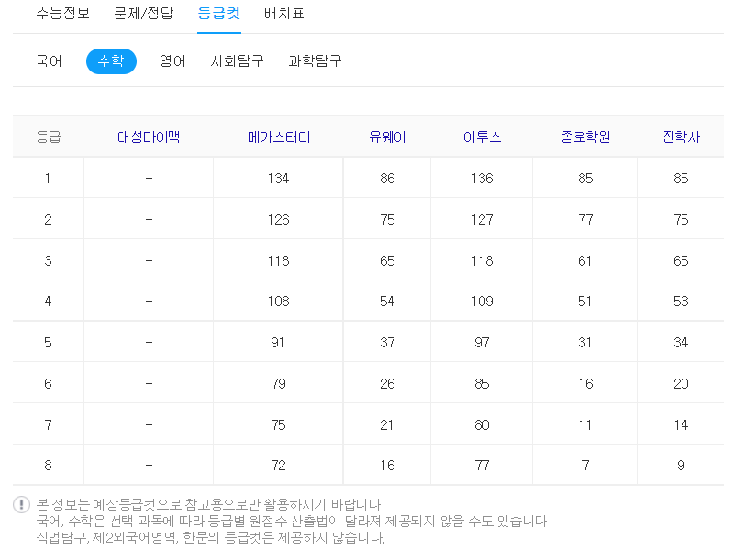The width and height of the screenshot is (732, 560).
Task: Select 유웨이 grade 4 value 54
Action: [387, 302]
